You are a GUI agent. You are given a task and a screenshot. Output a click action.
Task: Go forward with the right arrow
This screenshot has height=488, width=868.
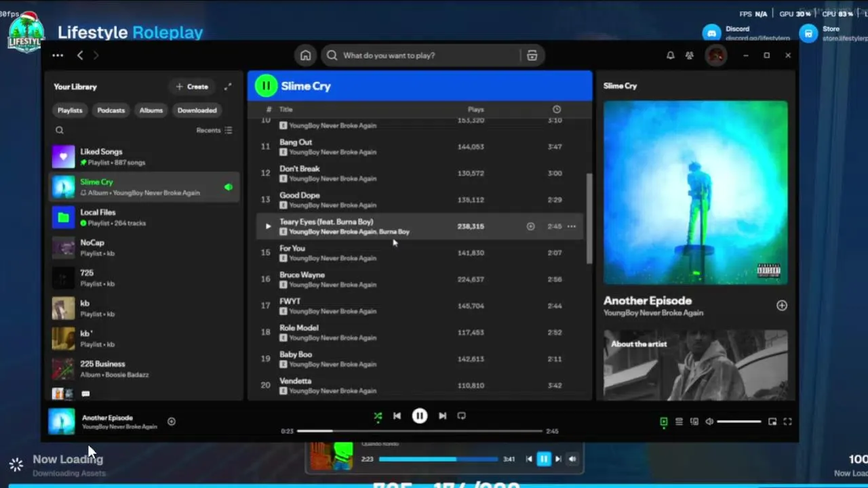point(96,56)
